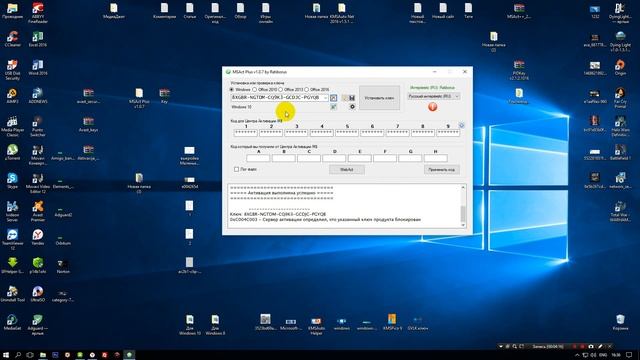This screenshot has height=360, width=640.
Task: Open Word 2016 desktop shortcut
Action: 38,67
